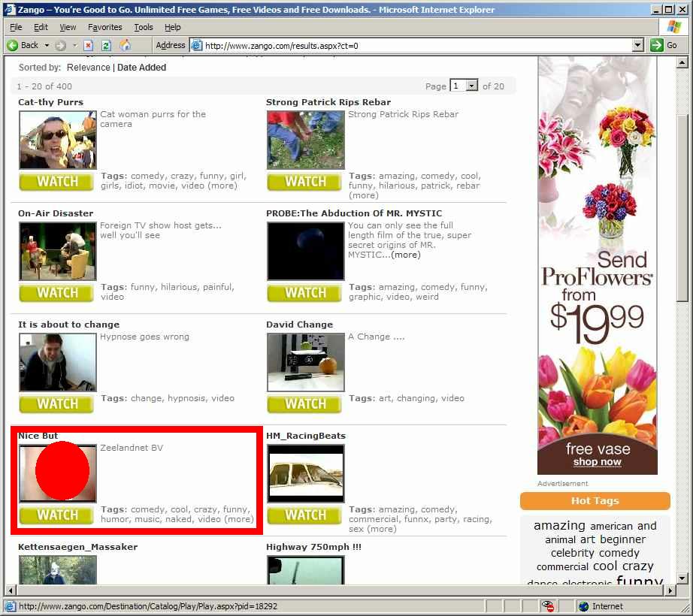The image size is (693, 616).
Task: Click the Back arrow icon
Action: [x=12, y=45]
